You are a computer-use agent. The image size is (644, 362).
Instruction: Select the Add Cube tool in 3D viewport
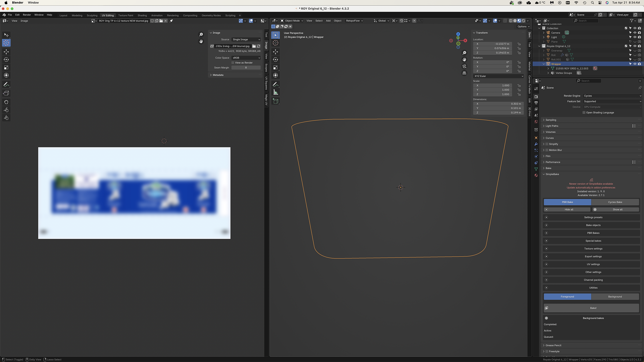(276, 101)
